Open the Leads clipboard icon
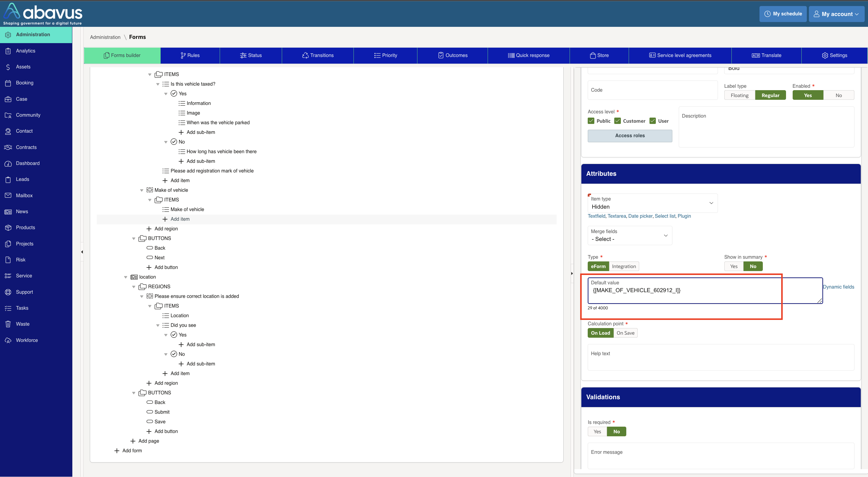 (x=8, y=179)
